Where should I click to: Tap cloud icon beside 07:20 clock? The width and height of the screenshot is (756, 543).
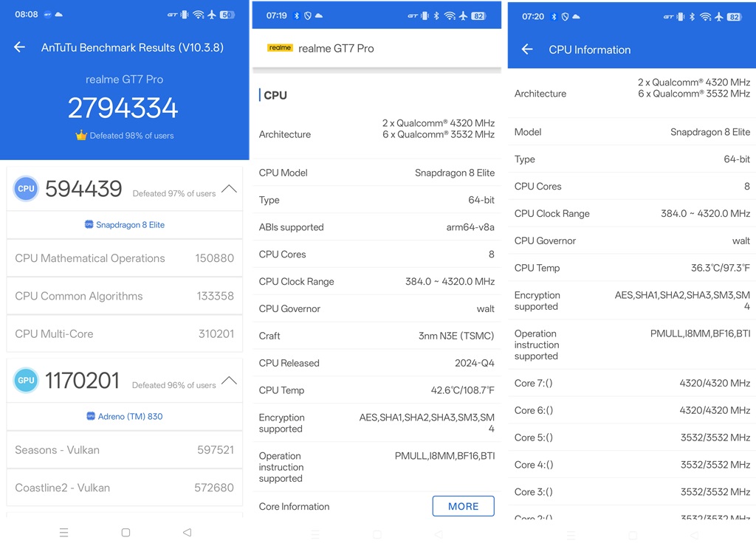(x=576, y=16)
